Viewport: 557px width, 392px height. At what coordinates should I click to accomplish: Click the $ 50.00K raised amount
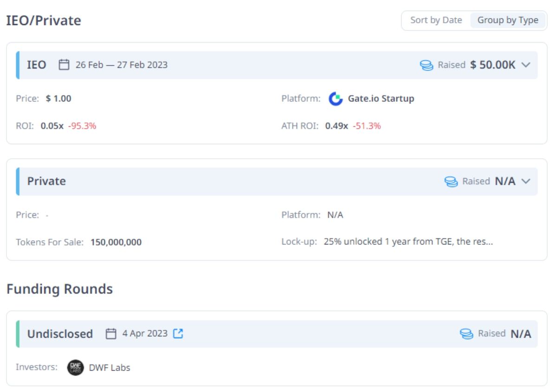pos(492,65)
